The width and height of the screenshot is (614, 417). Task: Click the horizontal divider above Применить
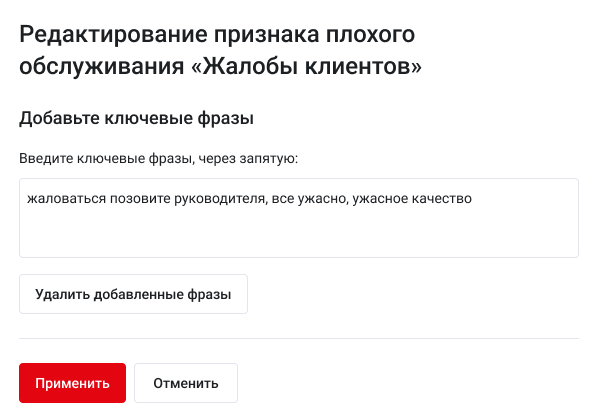click(x=298, y=339)
